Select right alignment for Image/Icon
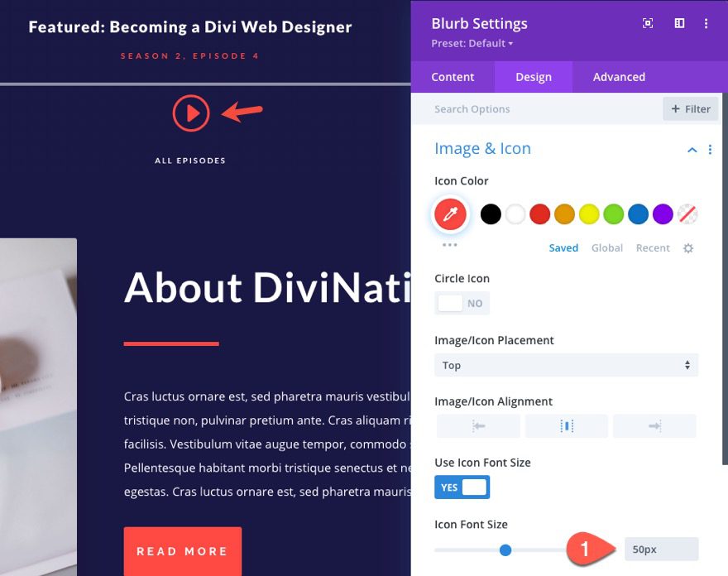Viewport: 728px width, 576px height. (654, 425)
